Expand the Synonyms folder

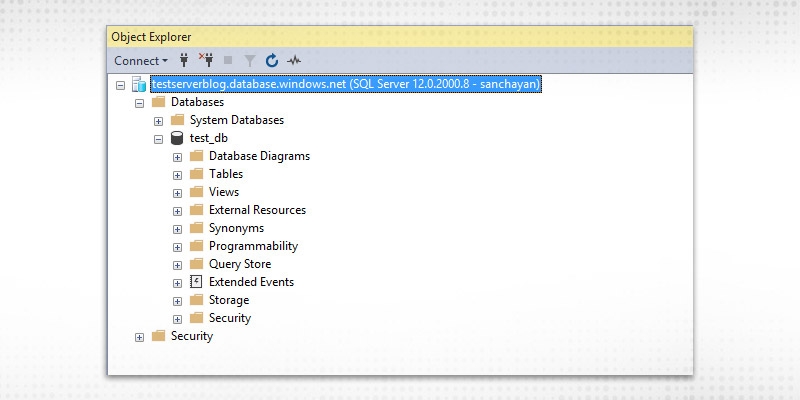[x=177, y=229]
